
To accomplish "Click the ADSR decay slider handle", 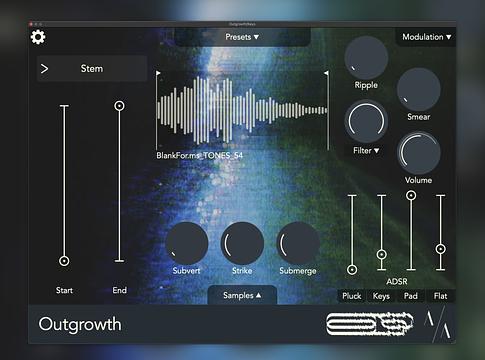I will 382,255.
